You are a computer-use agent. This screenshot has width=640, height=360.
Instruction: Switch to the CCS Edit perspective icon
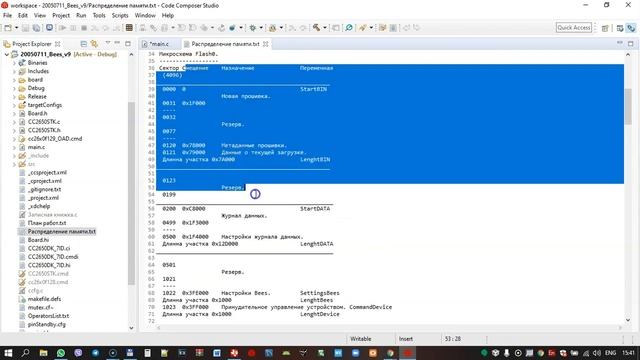(x=620, y=28)
